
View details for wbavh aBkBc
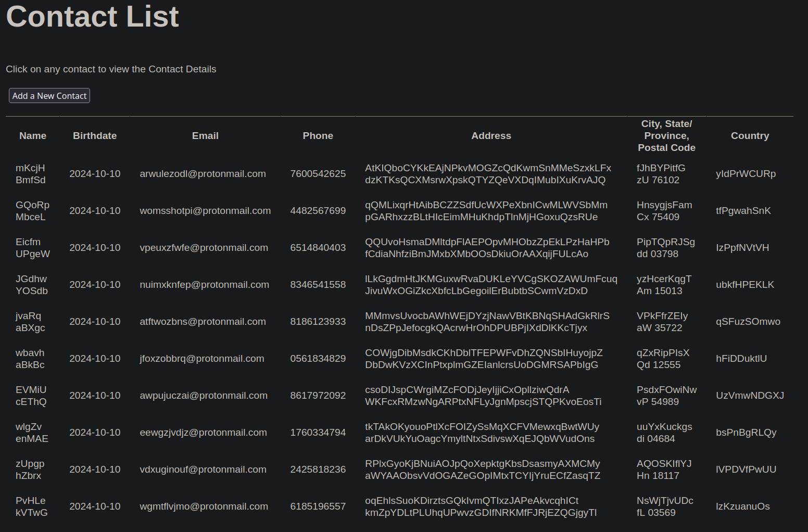(x=30, y=359)
